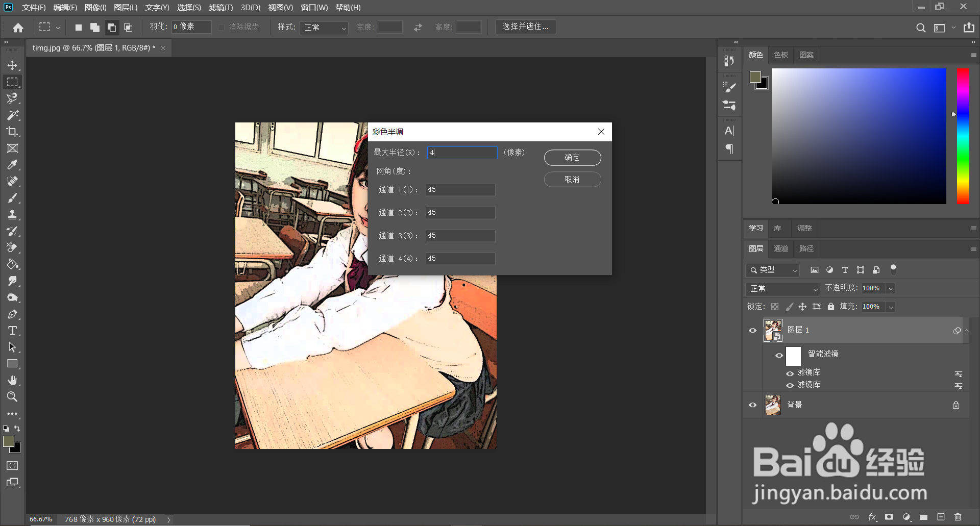Create a new layer
The image size is (980, 526).
[941, 517]
